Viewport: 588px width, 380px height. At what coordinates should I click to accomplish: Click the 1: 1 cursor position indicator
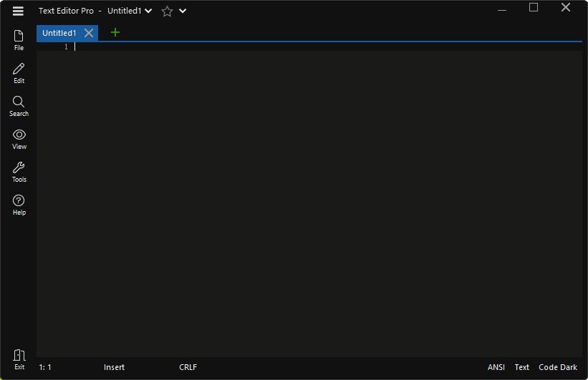tap(45, 367)
